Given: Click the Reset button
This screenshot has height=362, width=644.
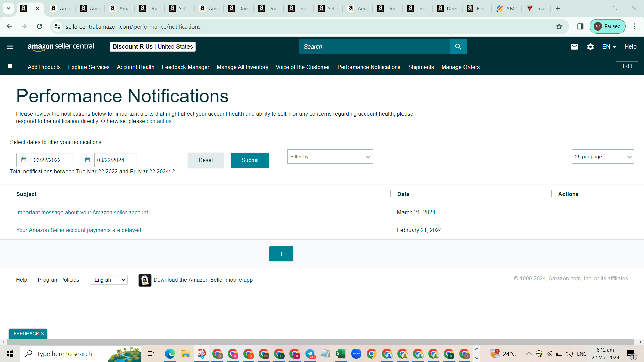Looking at the screenshot, I should [206, 160].
